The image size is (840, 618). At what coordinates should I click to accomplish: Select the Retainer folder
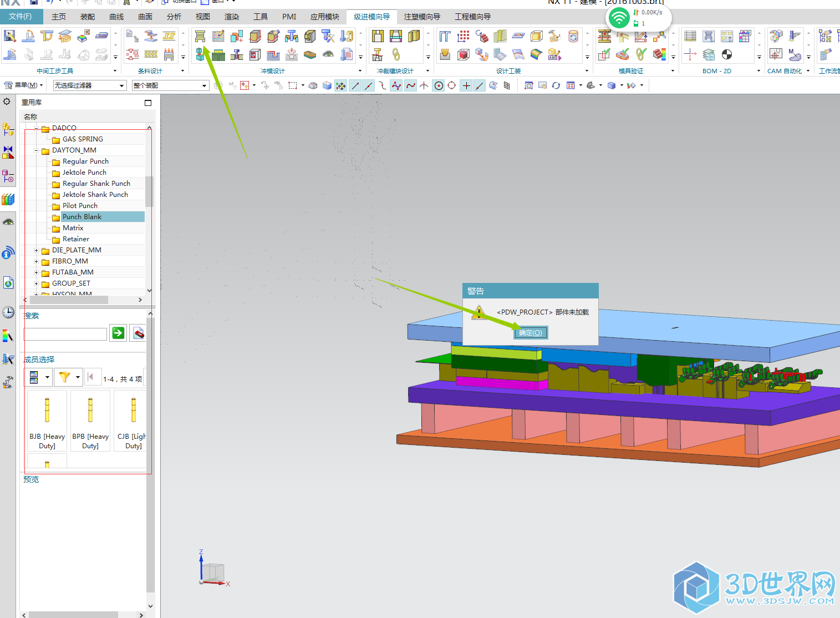(x=76, y=239)
